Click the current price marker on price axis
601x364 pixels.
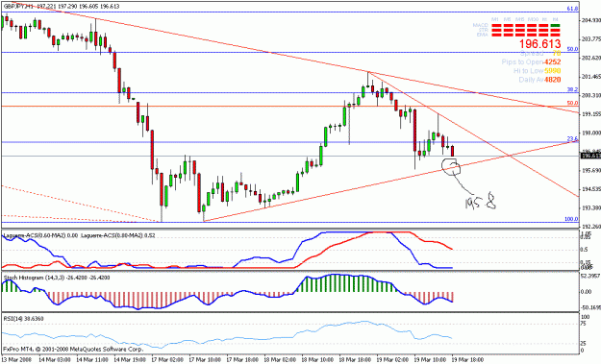coord(590,156)
